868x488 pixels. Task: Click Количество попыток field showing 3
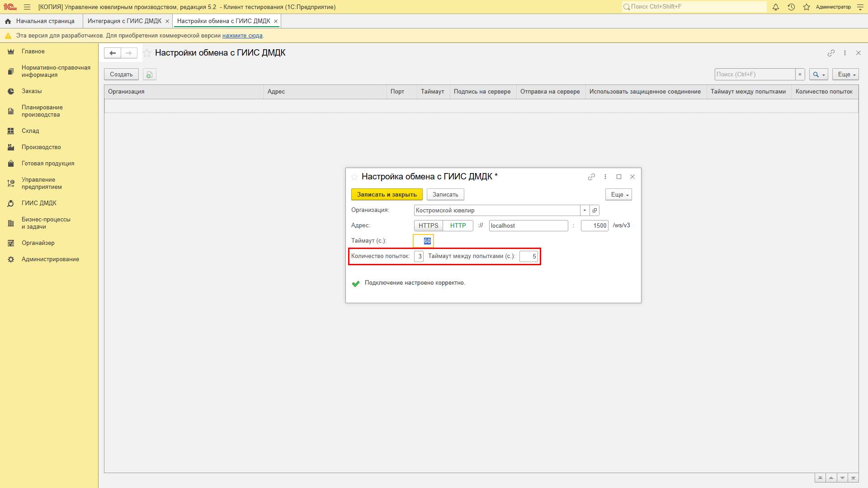pos(419,256)
